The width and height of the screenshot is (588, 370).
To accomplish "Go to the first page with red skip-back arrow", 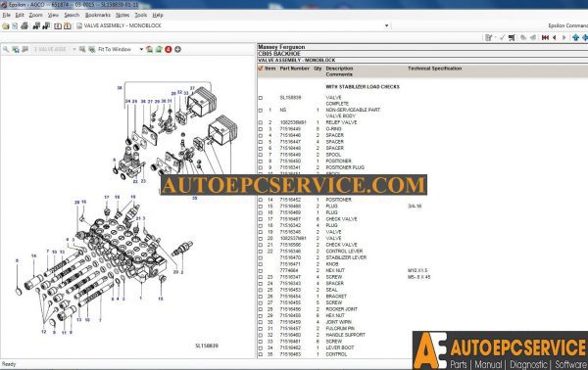I will point(545,37).
